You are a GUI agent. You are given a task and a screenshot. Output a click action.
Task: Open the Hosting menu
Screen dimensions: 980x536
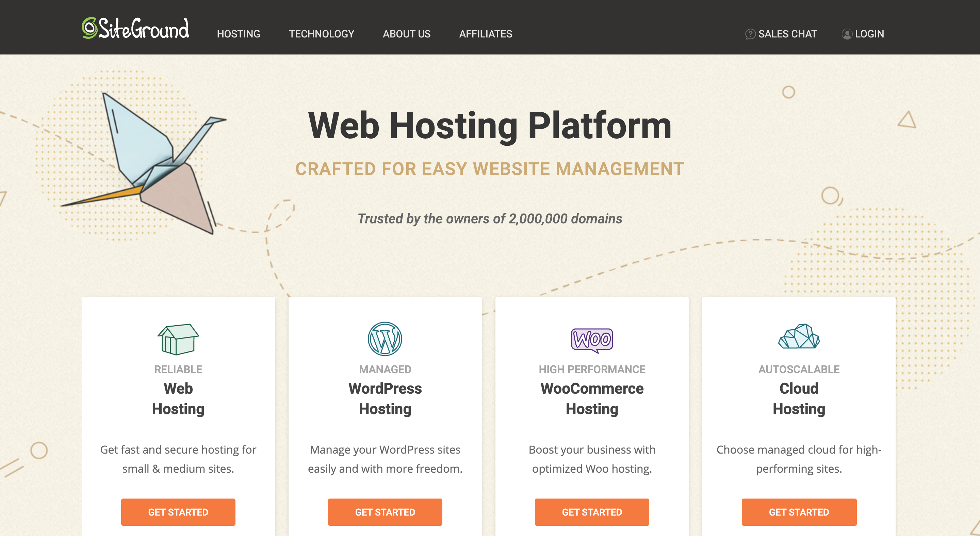239,34
